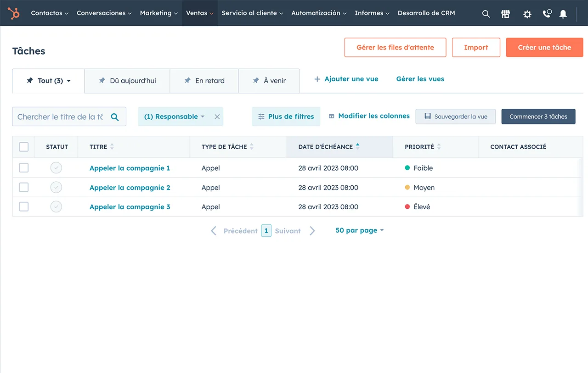Select checkbox for Appeler la compagnie 2
588x373 pixels.
click(x=24, y=187)
